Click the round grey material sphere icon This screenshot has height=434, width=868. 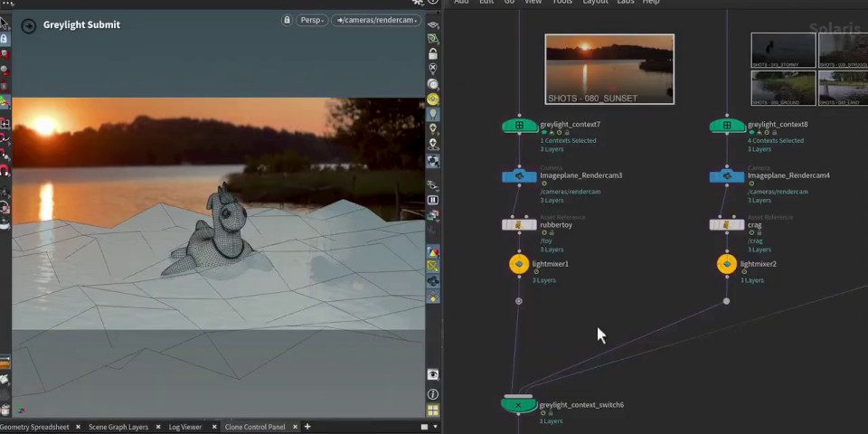[433, 84]
